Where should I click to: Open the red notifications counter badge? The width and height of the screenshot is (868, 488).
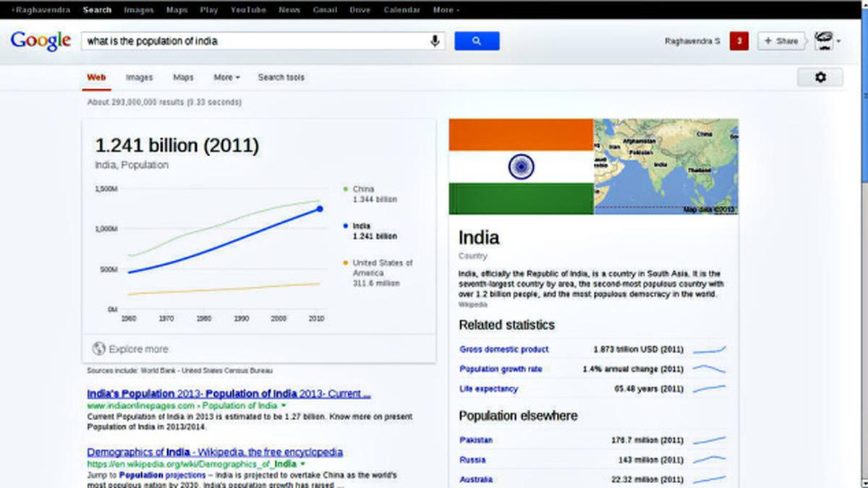click(739, 41)
